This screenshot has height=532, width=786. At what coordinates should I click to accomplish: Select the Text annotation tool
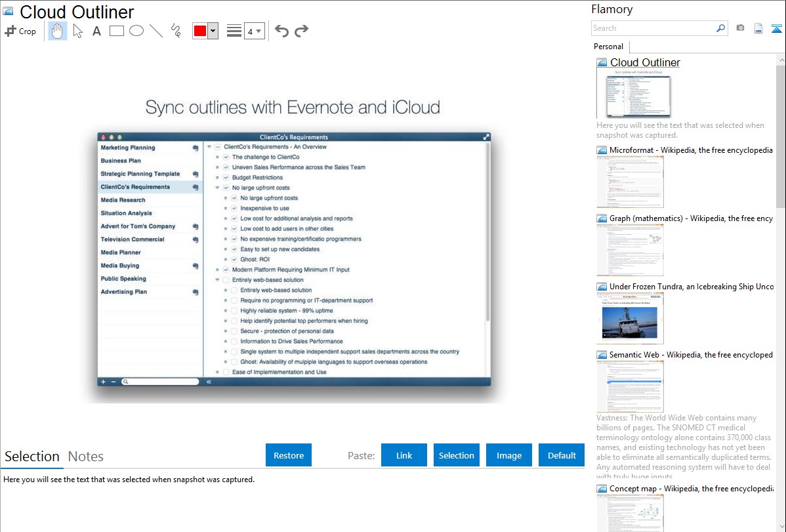pyautogui.click(x=96, y=31)
